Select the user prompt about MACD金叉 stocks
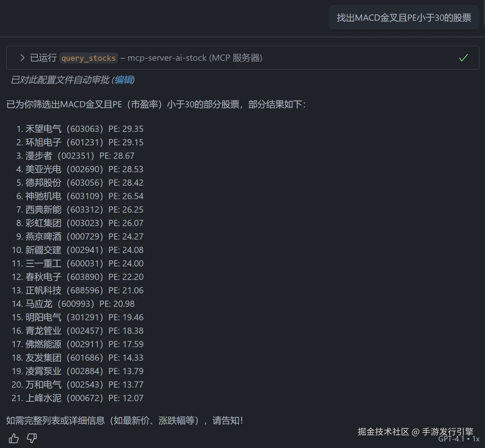This screenshot has width=485, height=448. pos(404,18)
